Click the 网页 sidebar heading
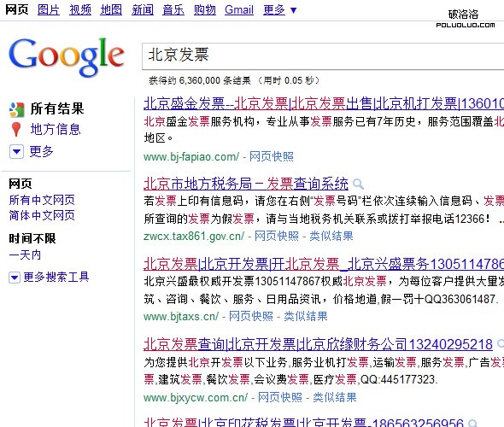This screenshot has height=427, width=504. [21, 184]
